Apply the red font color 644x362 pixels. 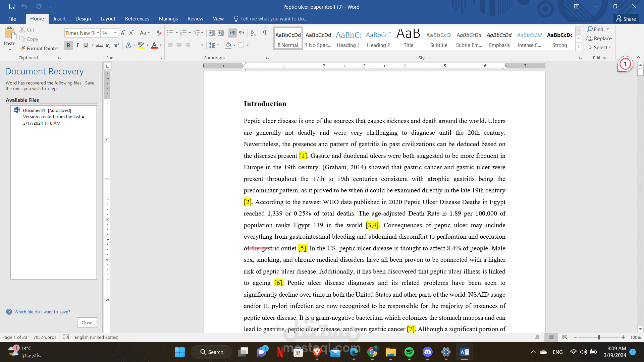pos(154,46)
